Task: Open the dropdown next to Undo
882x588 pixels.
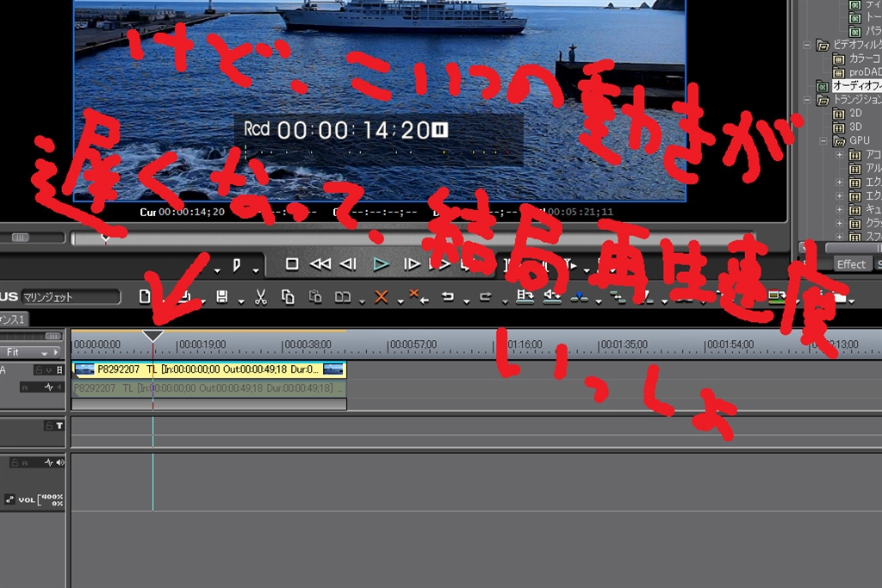Action: (466, 302)
